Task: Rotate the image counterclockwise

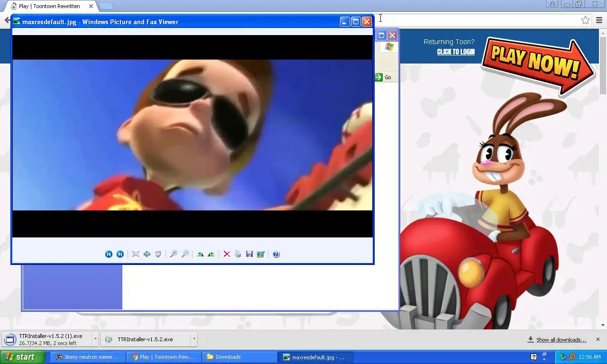Action: tap(212, 254)
